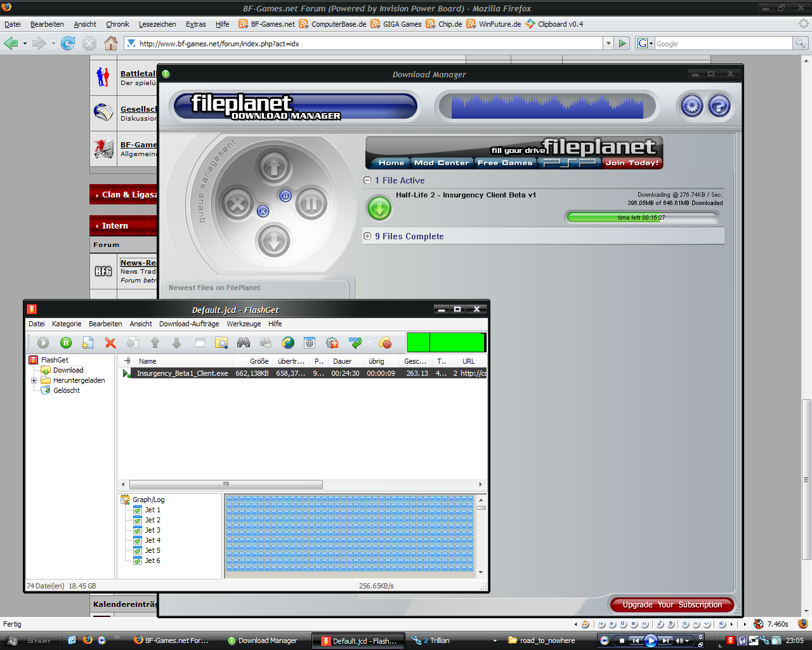This screenshot has width=812, height=650.
Task: Collapse the '1 File Active' section
Action: tap(367, 180)
